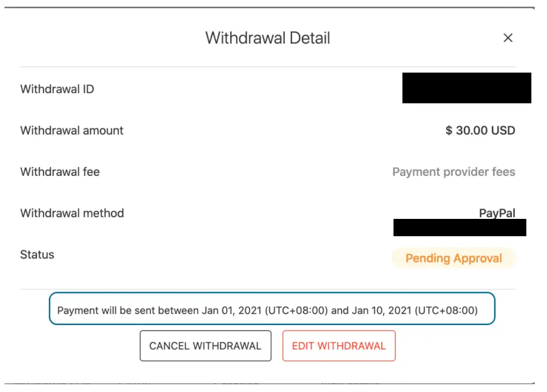547x392 pixels.
Task: Click the PayPal method name
Action: click(497, 213)
